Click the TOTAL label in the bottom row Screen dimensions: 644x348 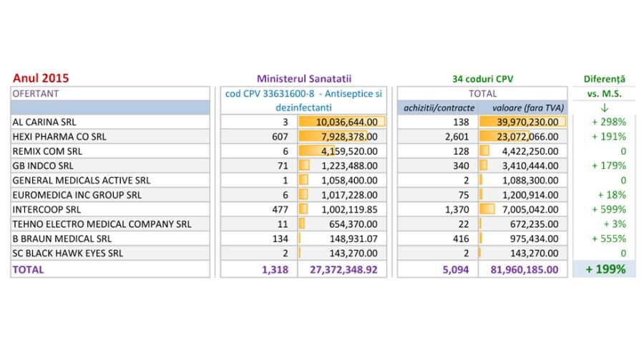coord(28,269)
